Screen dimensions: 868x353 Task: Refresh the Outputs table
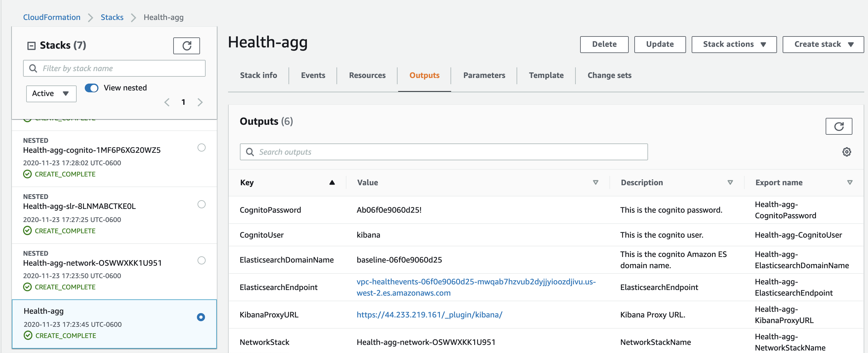[839, 126]
